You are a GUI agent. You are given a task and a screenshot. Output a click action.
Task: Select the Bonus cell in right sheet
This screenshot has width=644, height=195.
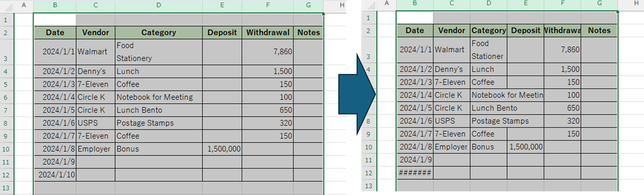click(x=489, y=147)
